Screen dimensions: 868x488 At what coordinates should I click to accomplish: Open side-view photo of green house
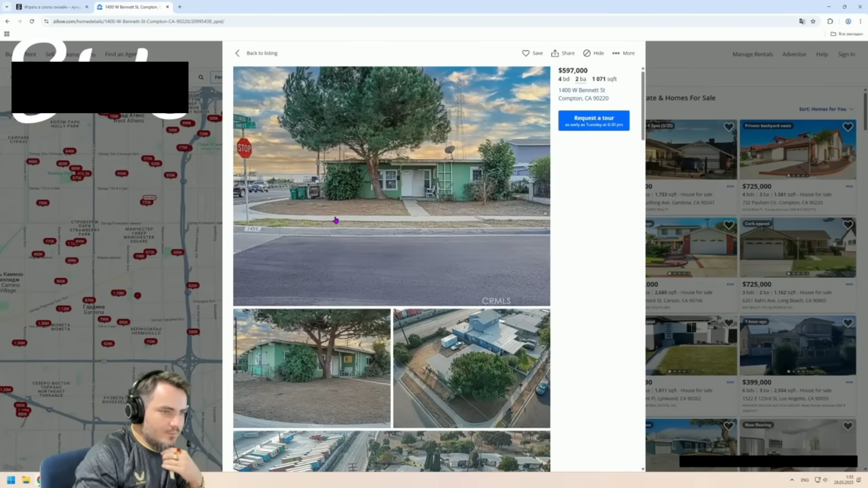311,368
